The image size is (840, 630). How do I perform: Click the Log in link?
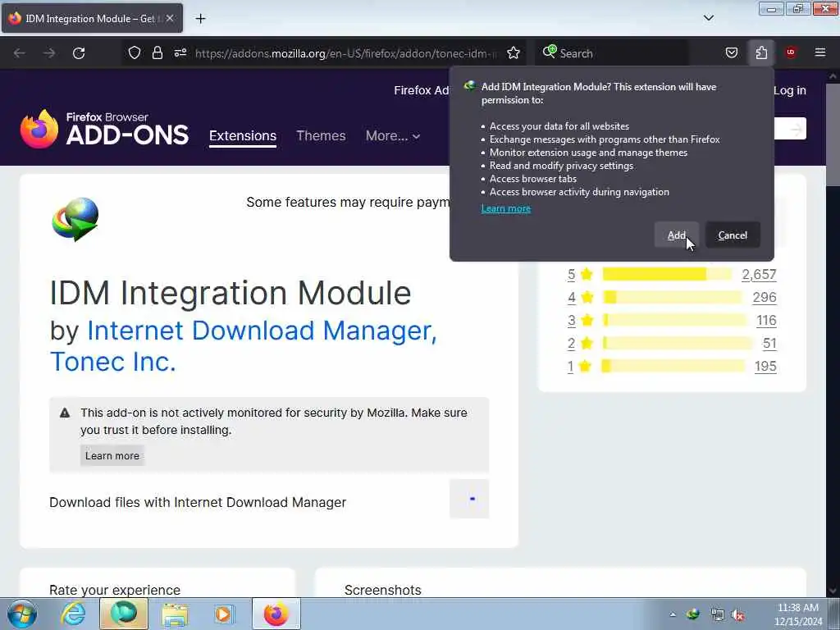tap(790, 90)
